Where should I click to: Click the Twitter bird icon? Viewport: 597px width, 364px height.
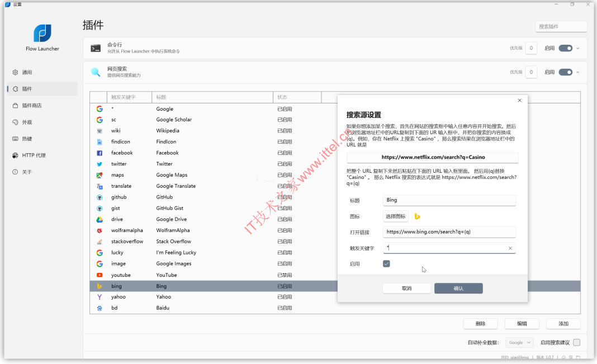click(x=99, y=164)
